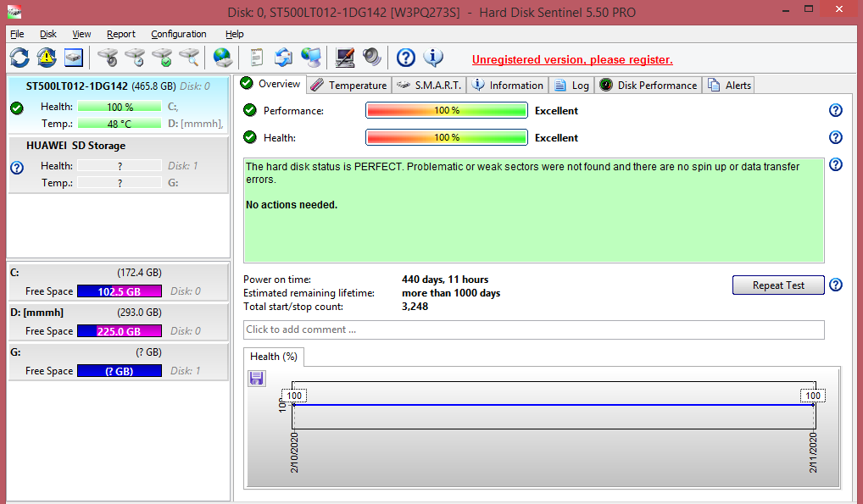Click help icon beside Health bar
Screen dimensions: 863x504
tap(836, 137)
